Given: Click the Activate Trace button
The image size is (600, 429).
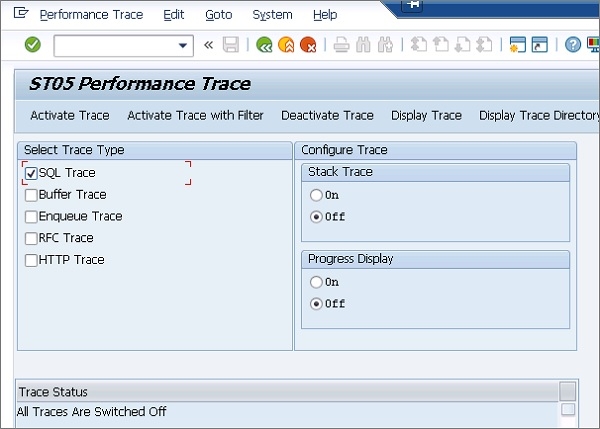Looking at the screenshot, I should (70, 115).
